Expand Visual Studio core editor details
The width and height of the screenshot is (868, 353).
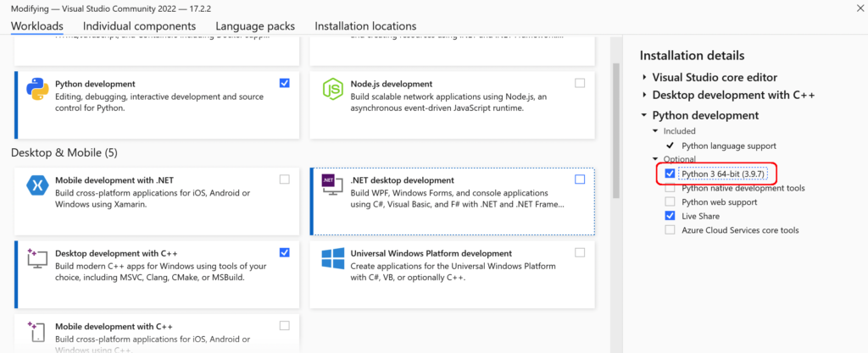644,77
